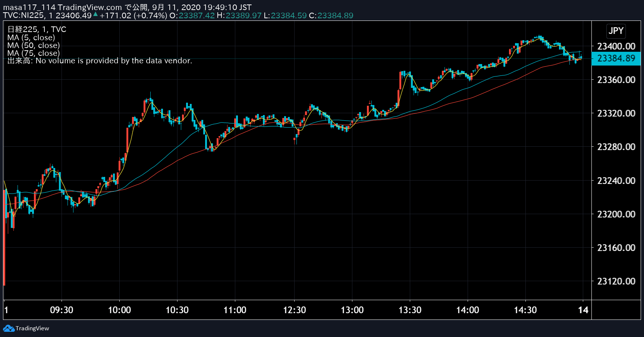This screenshot has width=644, height=337.
Task: Click the 14:30 time axis label
Action: [525, 310]
